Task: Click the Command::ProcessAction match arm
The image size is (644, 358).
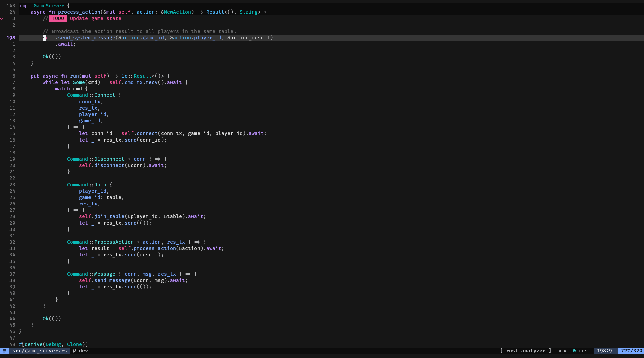Action: [x=100, y=242]
